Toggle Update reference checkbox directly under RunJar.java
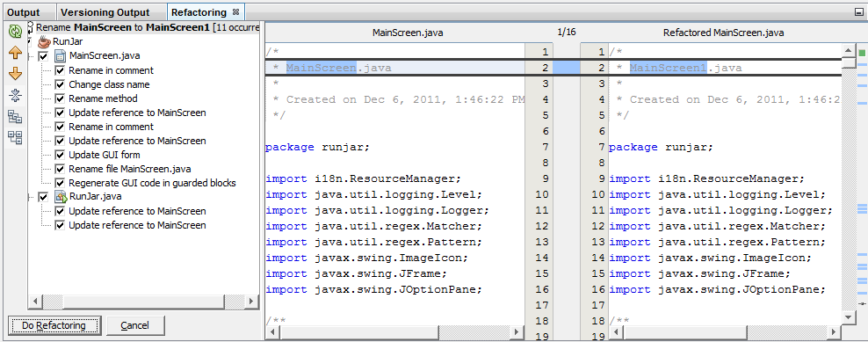The image size is (868, 342). click(60, 211)
